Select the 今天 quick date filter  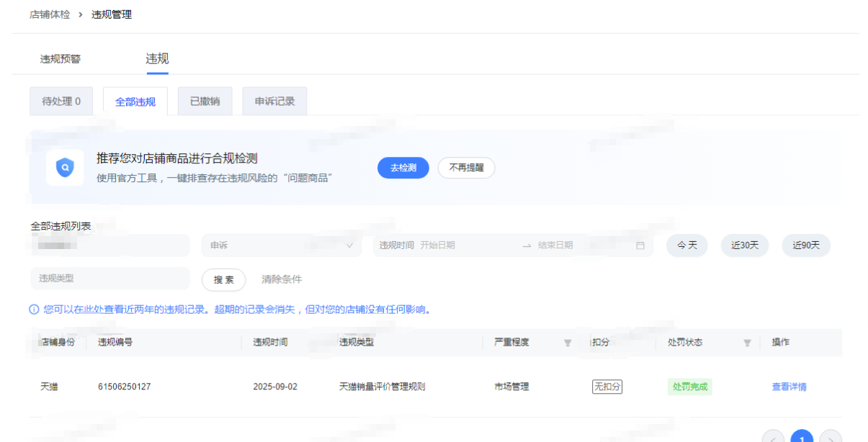[x=686, y=245]
